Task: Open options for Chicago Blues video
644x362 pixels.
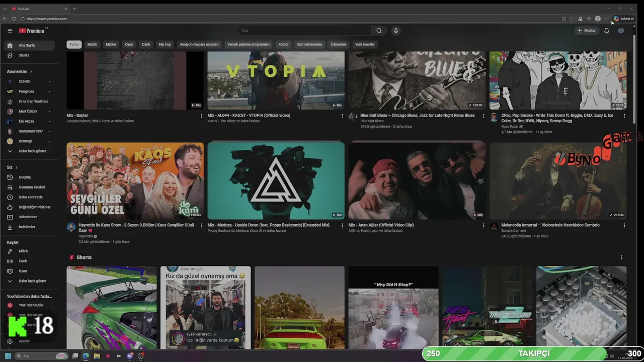Action: click(x=484, y=116)
